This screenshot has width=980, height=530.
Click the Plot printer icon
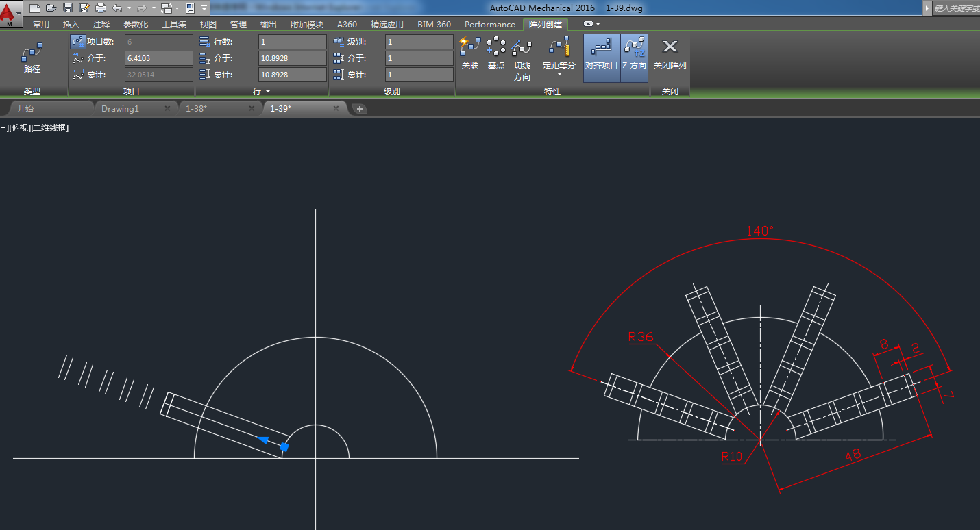point(101,8)
